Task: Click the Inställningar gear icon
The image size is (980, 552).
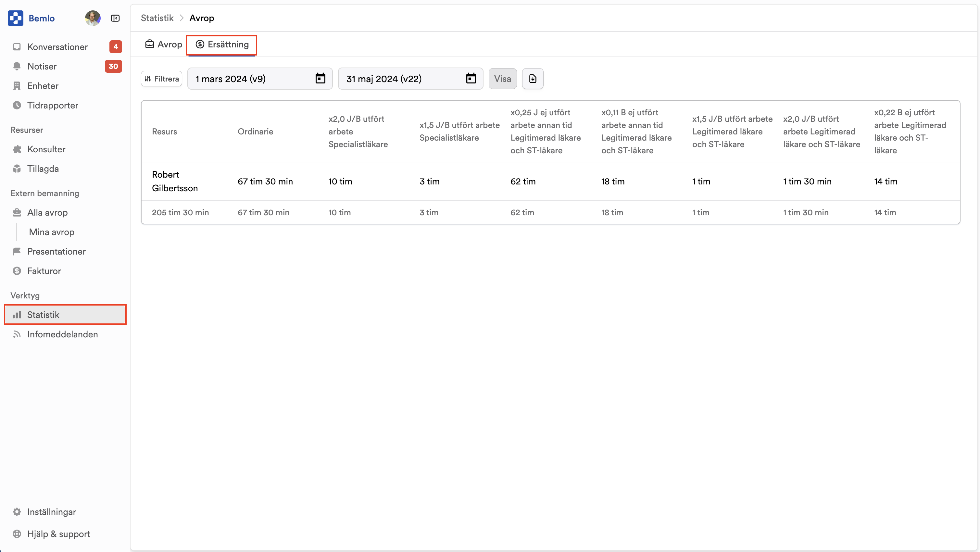Action: [x=17, y=512]
